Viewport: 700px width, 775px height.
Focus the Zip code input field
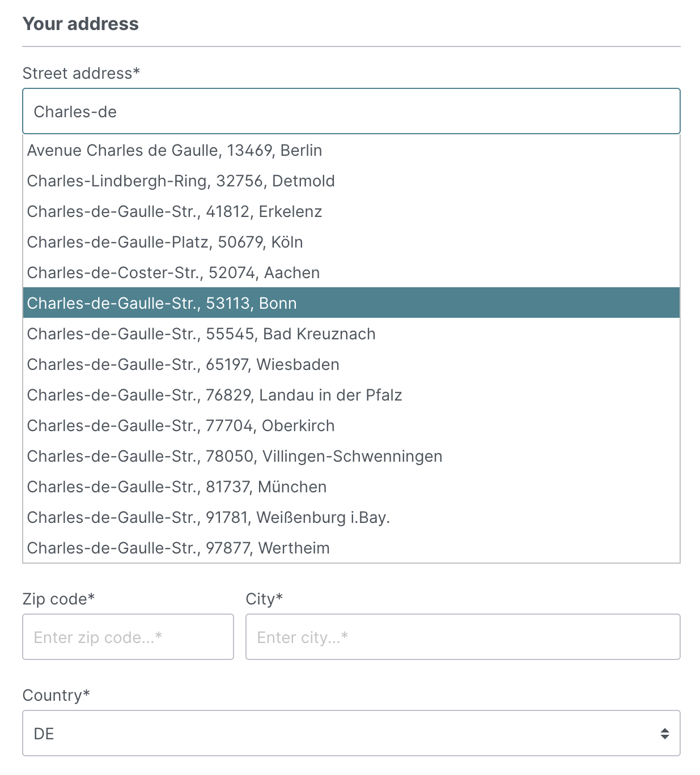(x=128, y=637)
